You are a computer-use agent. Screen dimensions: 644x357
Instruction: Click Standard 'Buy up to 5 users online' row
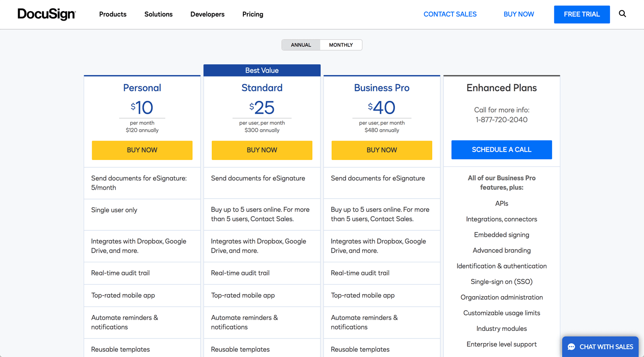262,215
